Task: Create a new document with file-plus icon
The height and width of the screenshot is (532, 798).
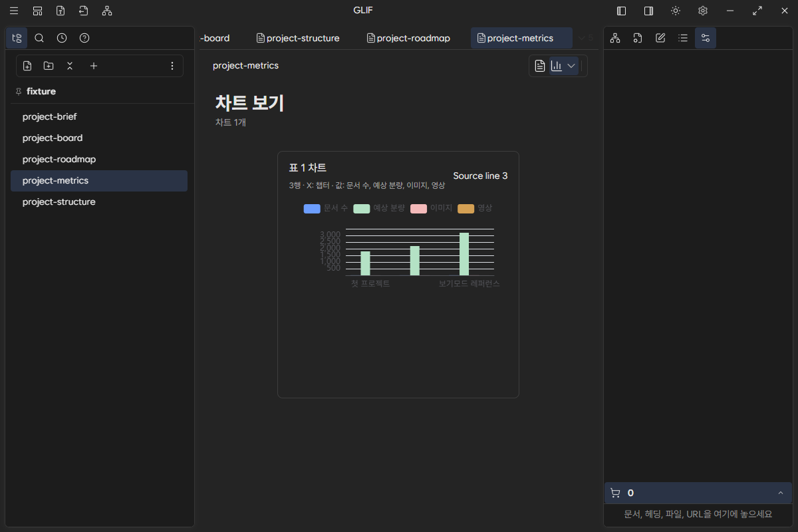Action: click(27, 66)
